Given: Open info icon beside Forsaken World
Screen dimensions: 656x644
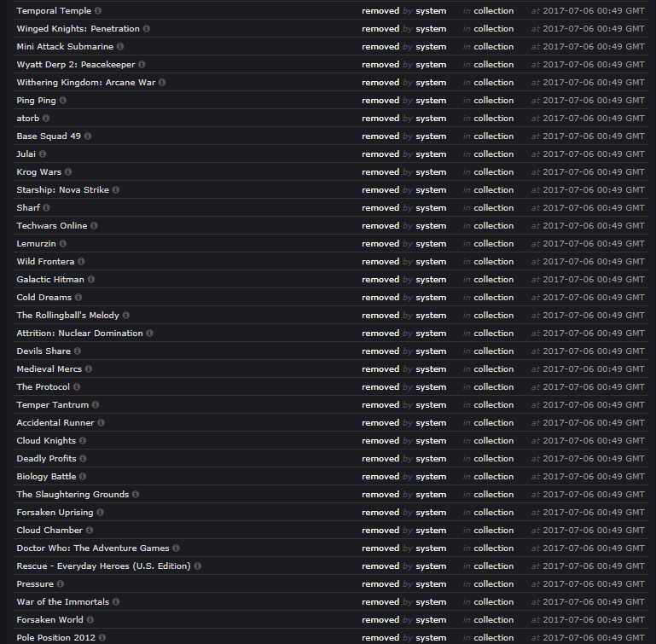Looking at the screenshot, I should 90,620.
